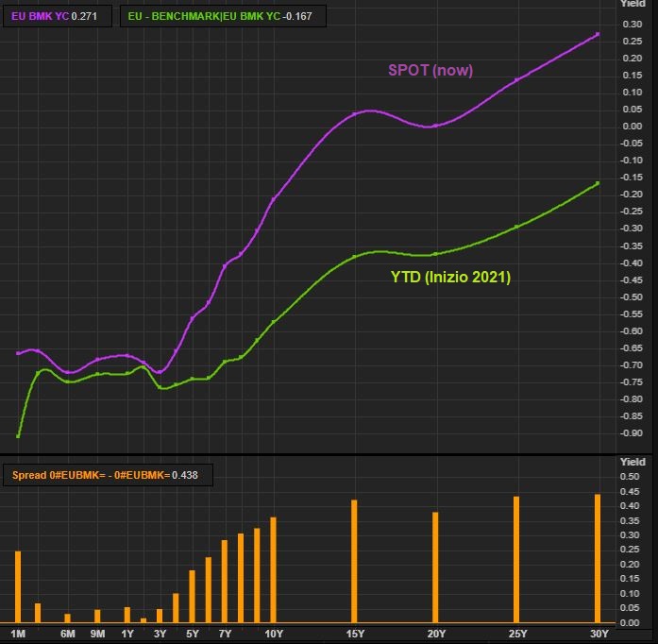The height and width of the screenshot is (644, 658).
Task: Click the 15Y x-axis label
Action: coord(355,634)
